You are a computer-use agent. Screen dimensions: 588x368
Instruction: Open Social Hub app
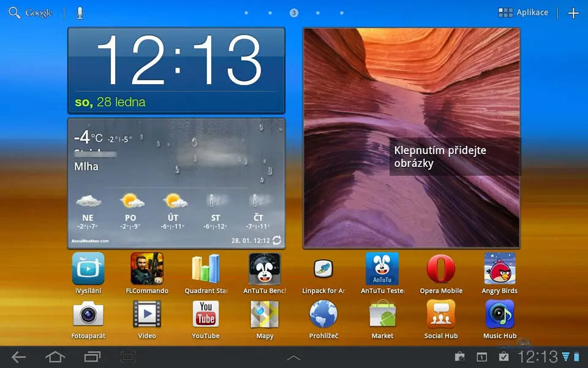coord(441,315)
